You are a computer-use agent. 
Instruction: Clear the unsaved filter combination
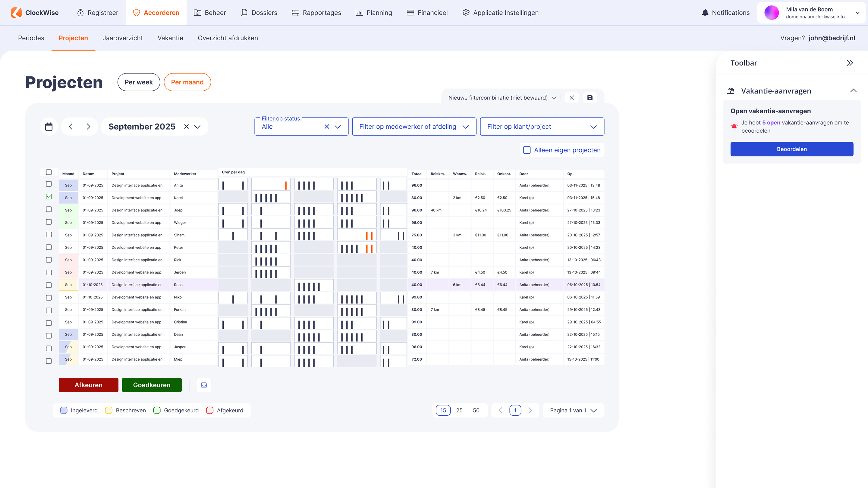coord(572,98)
